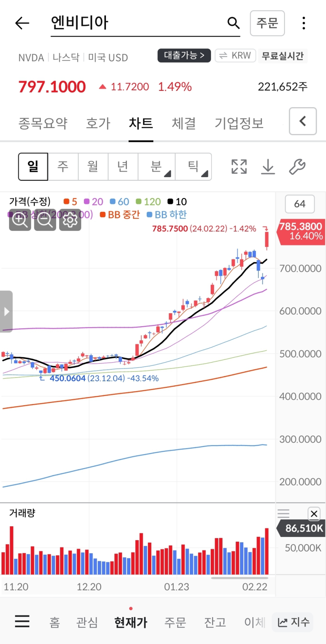Open the three-dot more menu
Screen dimensions: 326x644
click(x=304, y=23)
